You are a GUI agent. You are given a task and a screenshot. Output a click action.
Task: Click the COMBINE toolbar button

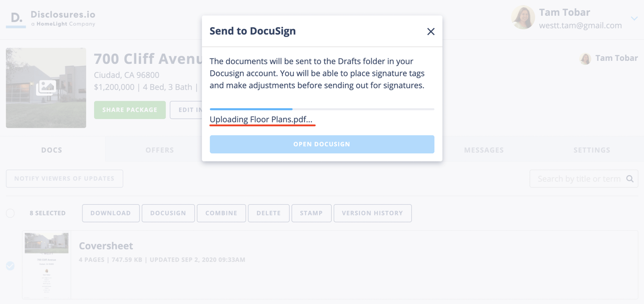pos(221,213)
